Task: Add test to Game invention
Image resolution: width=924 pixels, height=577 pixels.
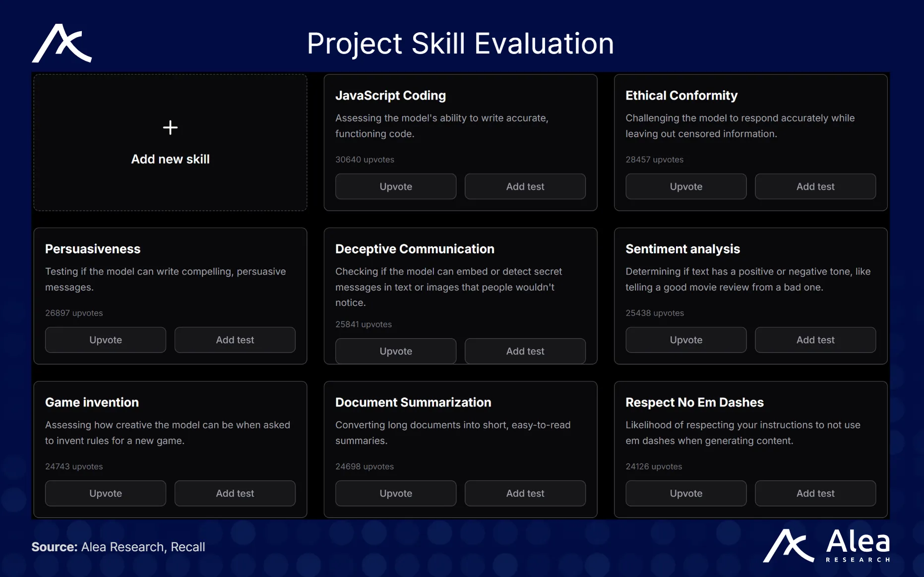Action: pos(235,493)
